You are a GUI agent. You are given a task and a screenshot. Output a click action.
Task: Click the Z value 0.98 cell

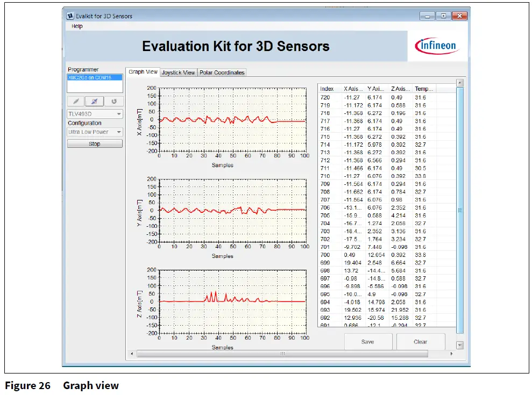[396, 200]
